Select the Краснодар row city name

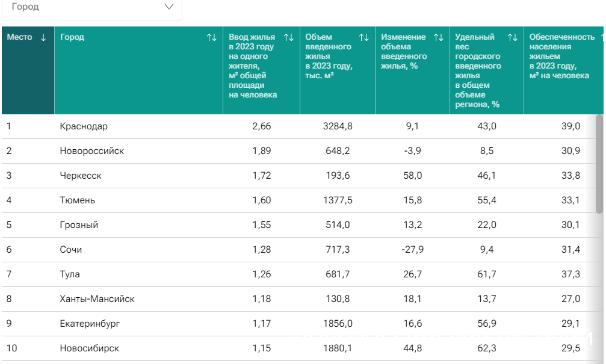click(x=84, y=126)
